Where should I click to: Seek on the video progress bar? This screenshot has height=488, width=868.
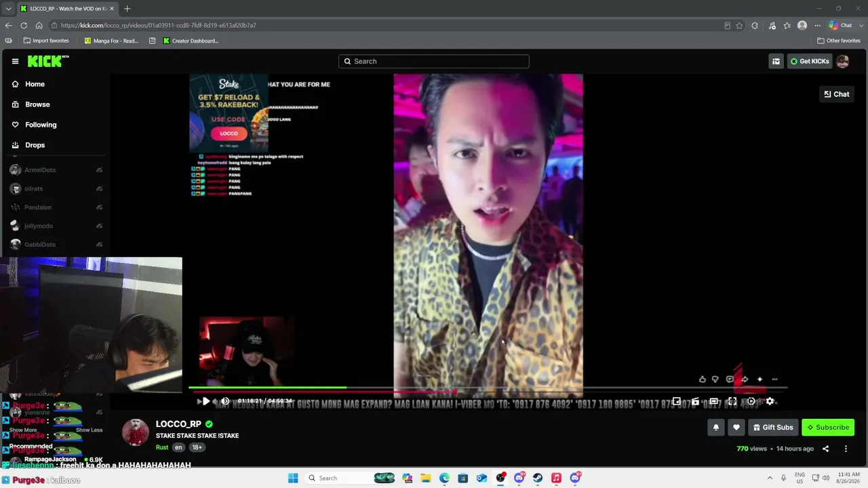(x=488, y=388)
